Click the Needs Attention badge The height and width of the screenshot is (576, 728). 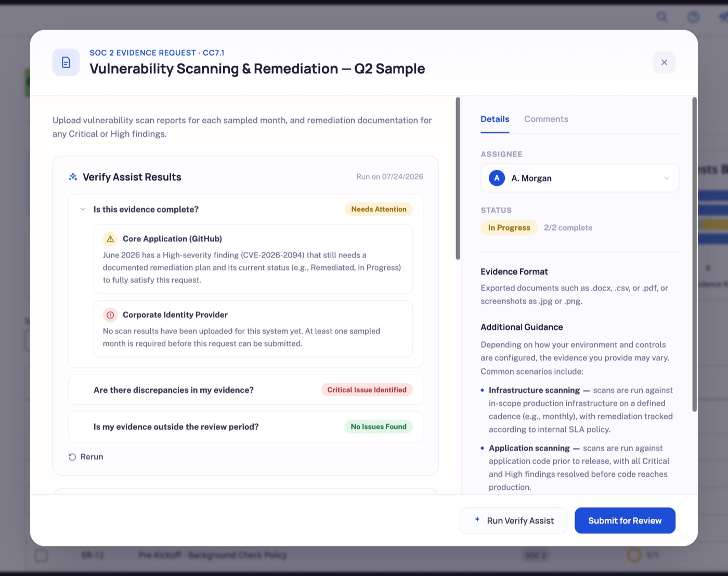point(379,209)
